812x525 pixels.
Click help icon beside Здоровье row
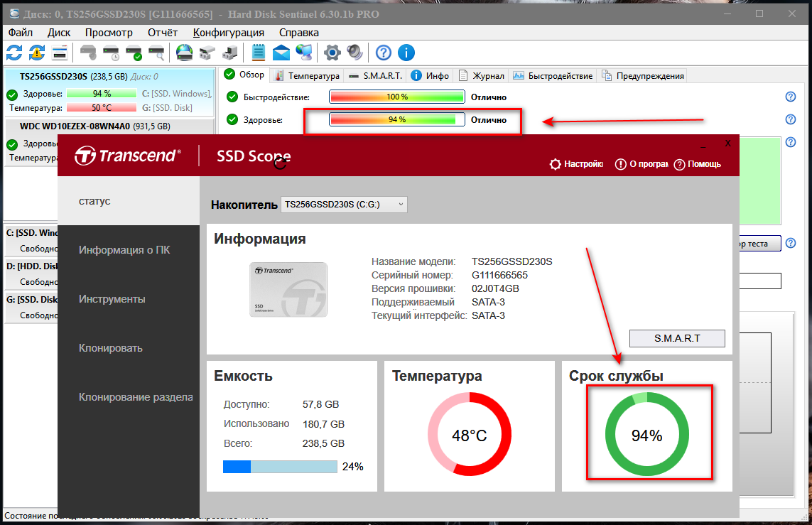point(790,119)
